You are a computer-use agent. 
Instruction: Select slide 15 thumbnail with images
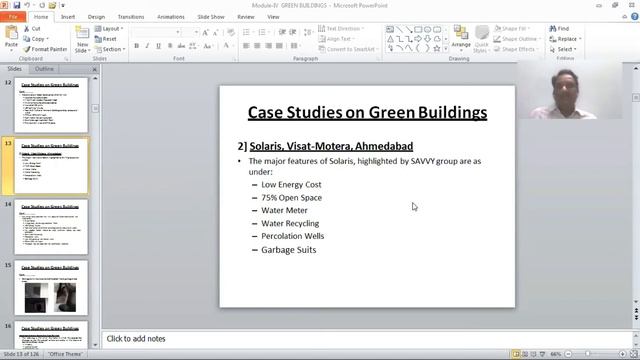tap(51, 288)
